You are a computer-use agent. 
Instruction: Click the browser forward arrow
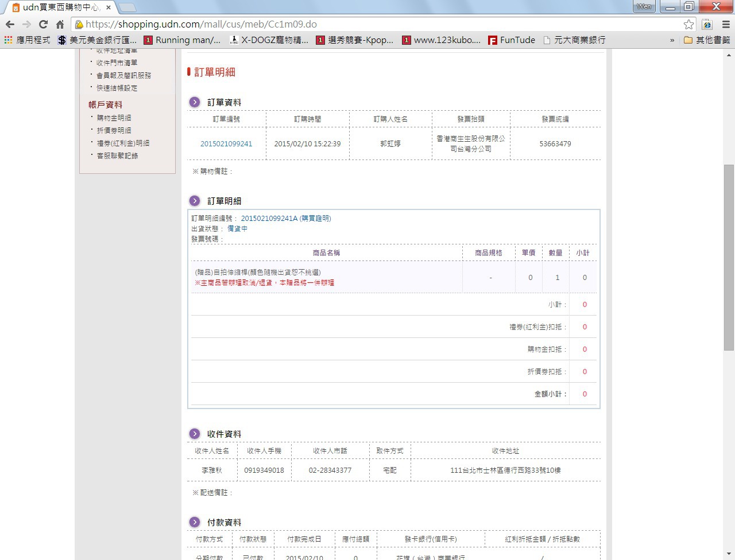tap(26, 24)
